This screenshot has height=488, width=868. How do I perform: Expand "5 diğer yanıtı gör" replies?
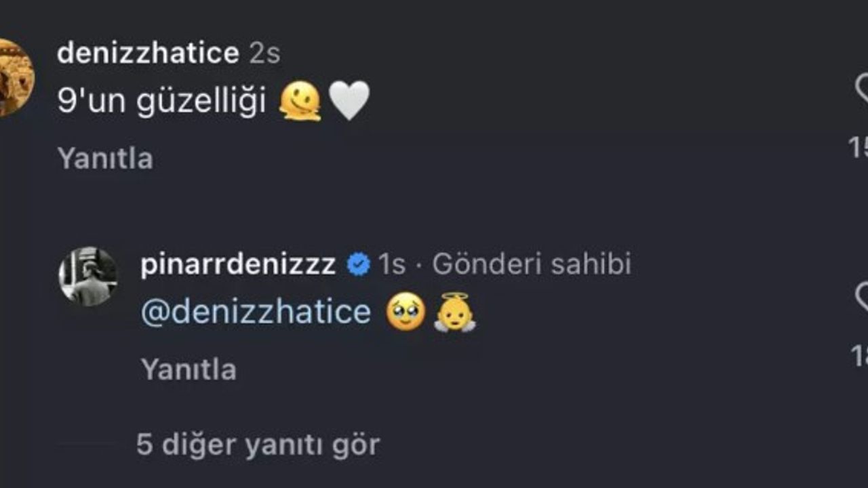pyautogui.click(x=258, y=445)
